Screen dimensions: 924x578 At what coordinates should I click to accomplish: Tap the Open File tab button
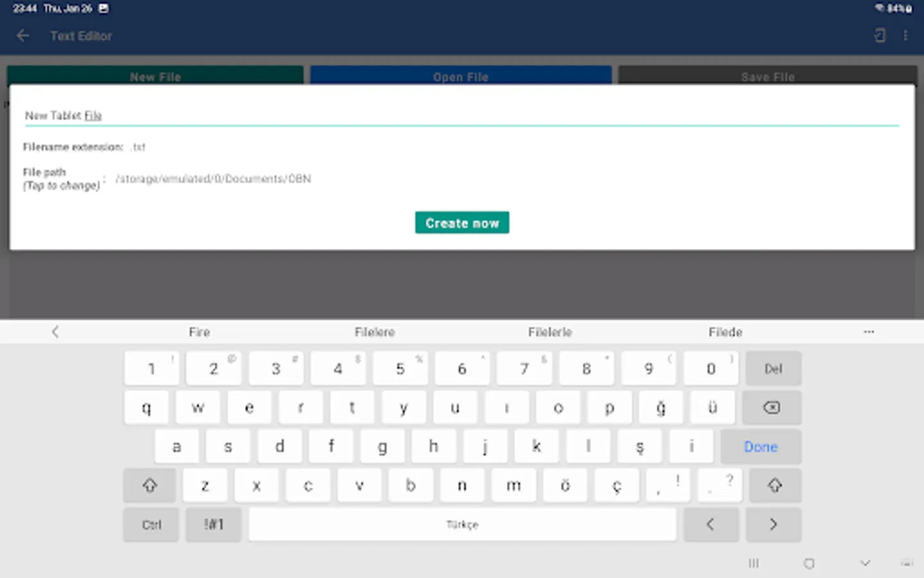(x=461, y=76)
